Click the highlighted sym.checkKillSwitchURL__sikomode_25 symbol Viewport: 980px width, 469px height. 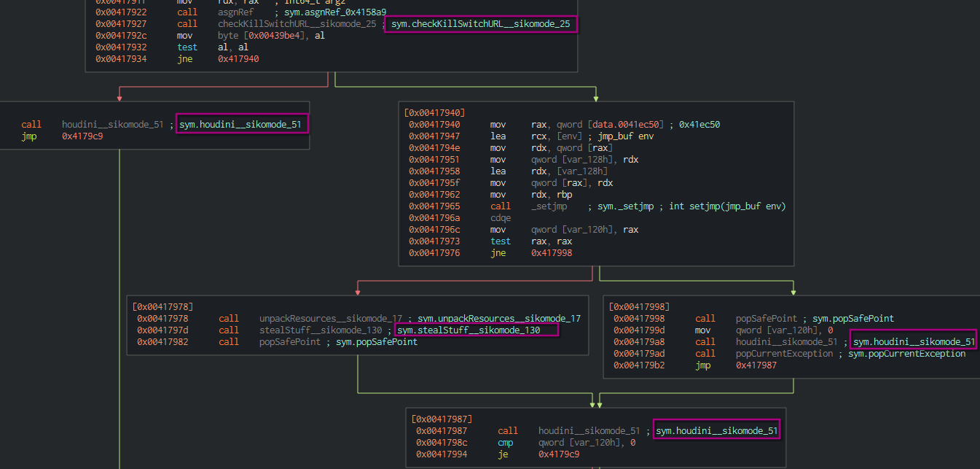tap(480, 25)
